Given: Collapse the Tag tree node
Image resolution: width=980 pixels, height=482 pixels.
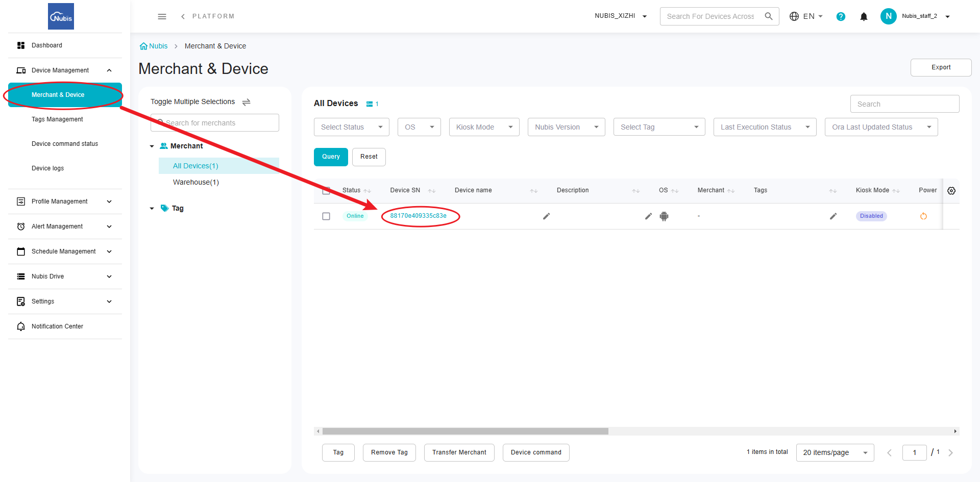Looking at the screenshot, I should (152, 209).
